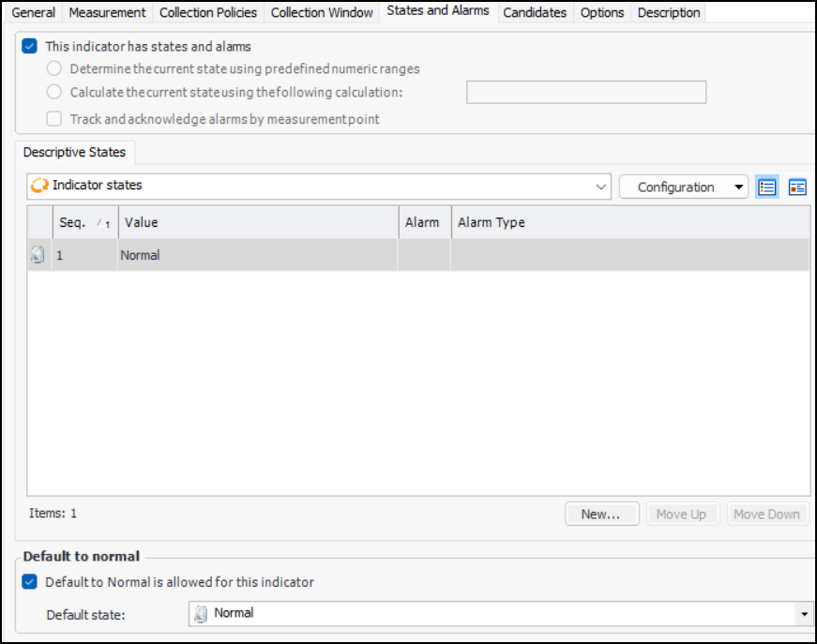Sort by the Seq. column header
The height and width of the screenshot is (644, 817).
tap(85, 222)
